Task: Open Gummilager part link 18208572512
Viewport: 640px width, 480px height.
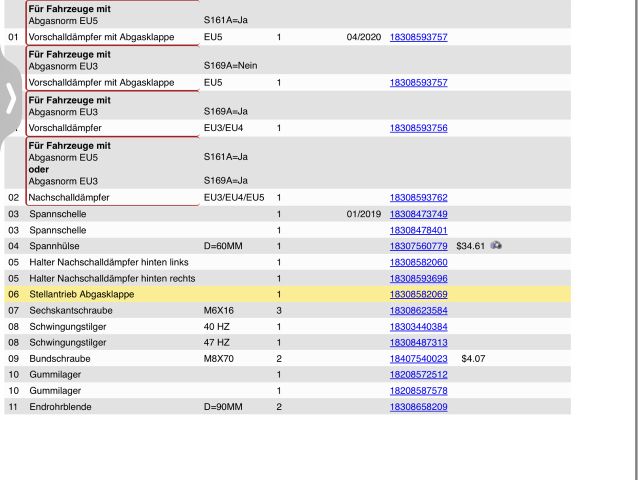Action: [x=418, y=374]
